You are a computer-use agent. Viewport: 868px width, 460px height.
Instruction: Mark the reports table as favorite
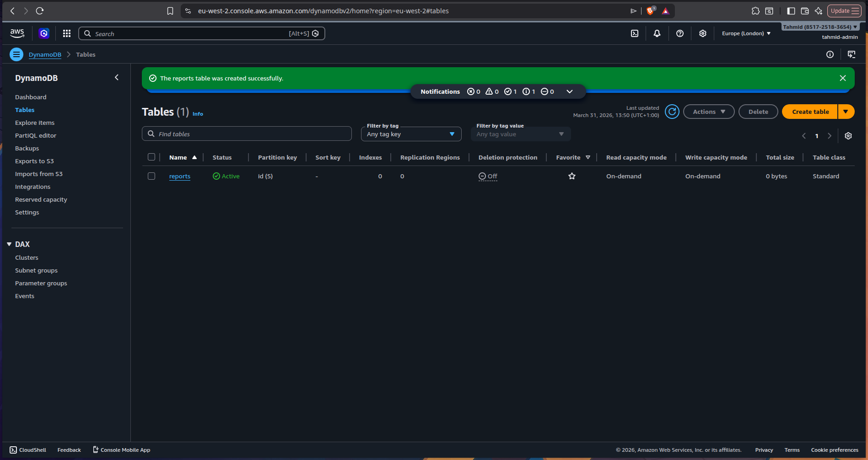[572, 176]
